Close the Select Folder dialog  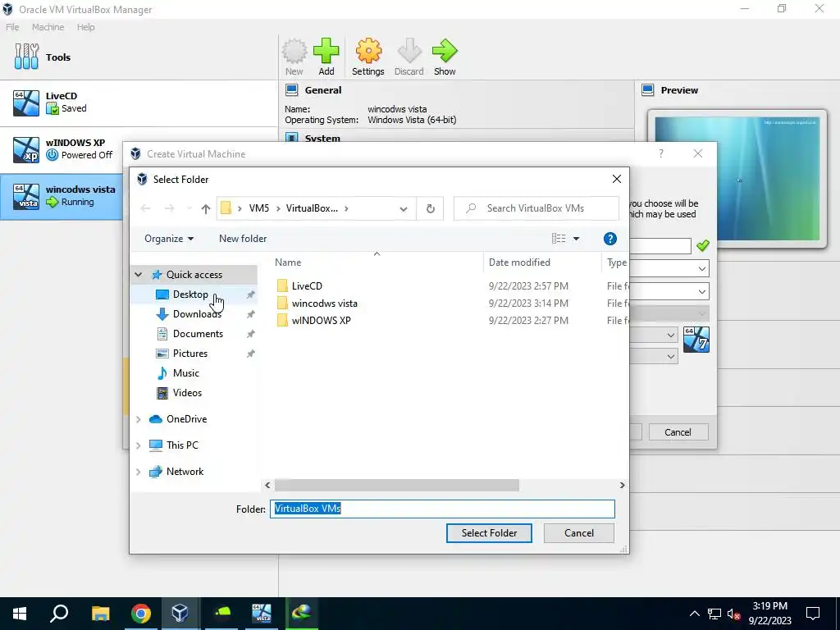coord(617,179)
